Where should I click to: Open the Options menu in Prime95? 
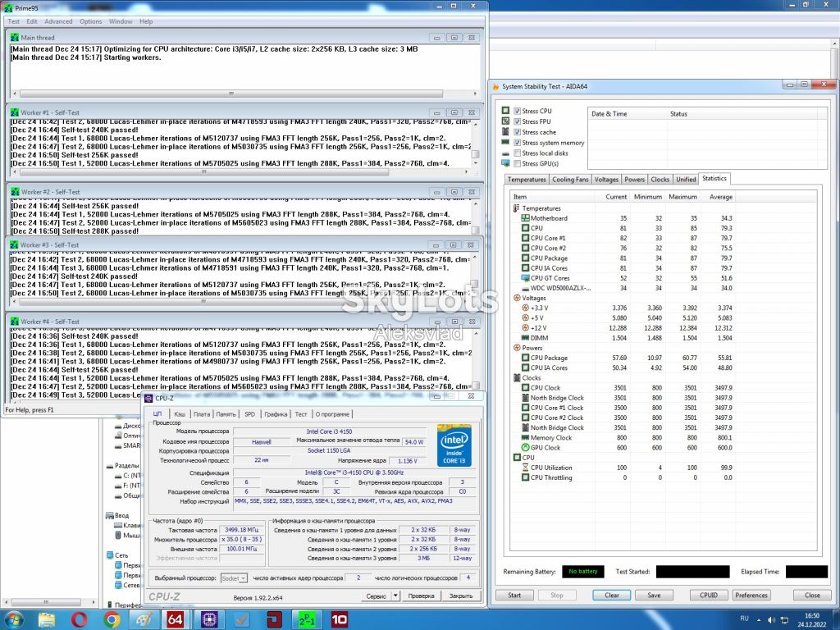pyautogui.click(x=90, y=21)
